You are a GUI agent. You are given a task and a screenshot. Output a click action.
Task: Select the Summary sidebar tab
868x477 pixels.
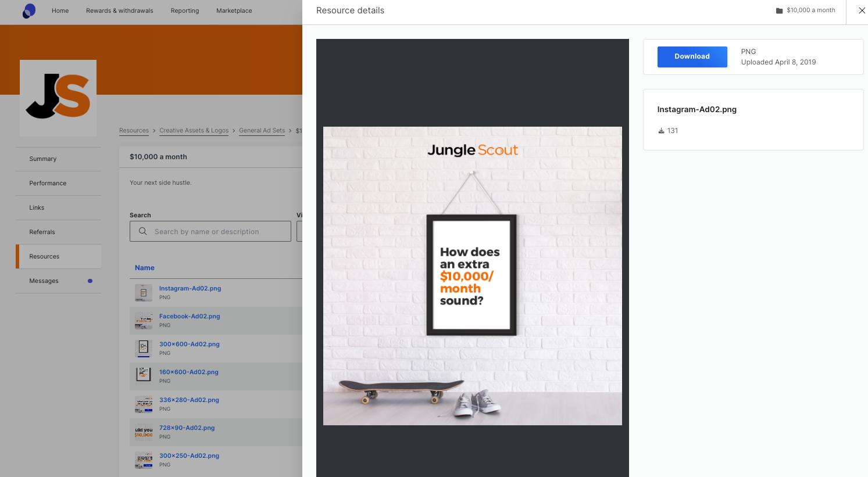pyautogui.click(x=58, y=159)
